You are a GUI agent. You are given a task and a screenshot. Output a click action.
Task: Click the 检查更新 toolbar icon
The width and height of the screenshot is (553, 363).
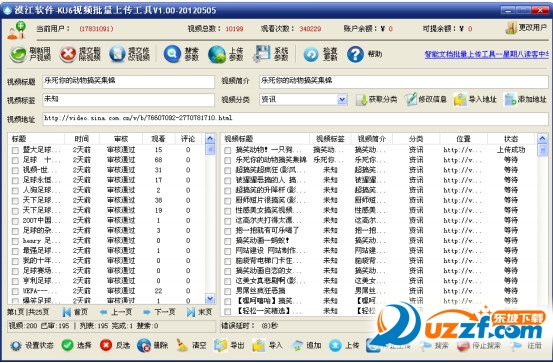[311, 55]
